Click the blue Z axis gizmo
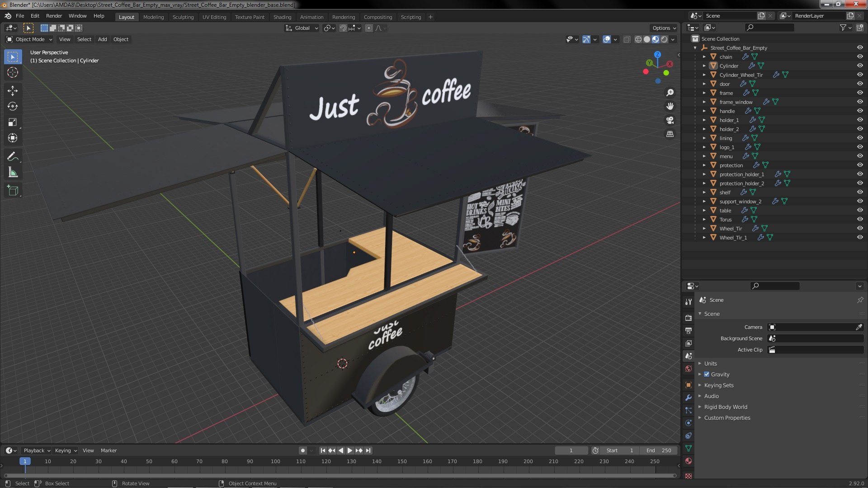868x488 pixels. point(658,54)
